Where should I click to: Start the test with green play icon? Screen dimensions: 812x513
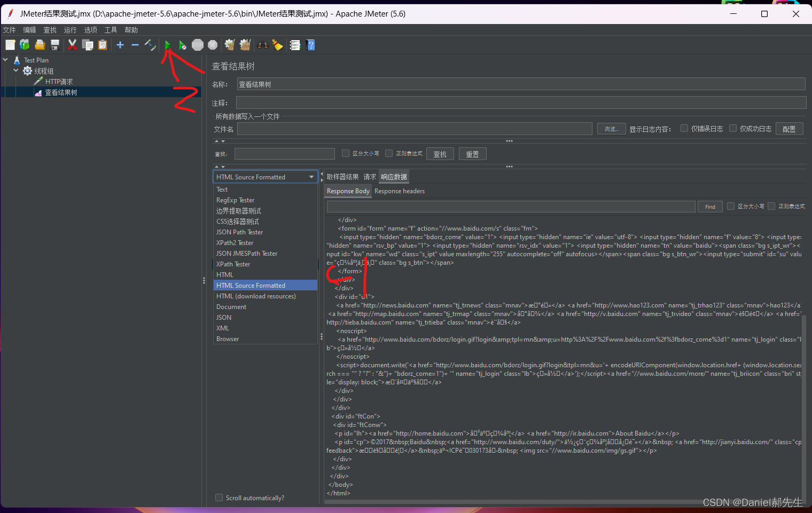click(168, 45)
